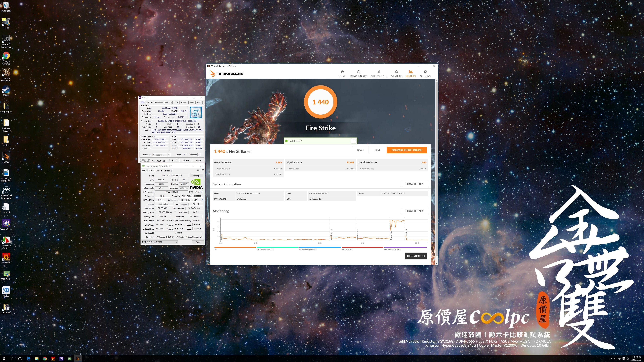Click the Lookup button in GPU-Z
Image resolution: width=644 pixels, height=362 pixels.
196,175
